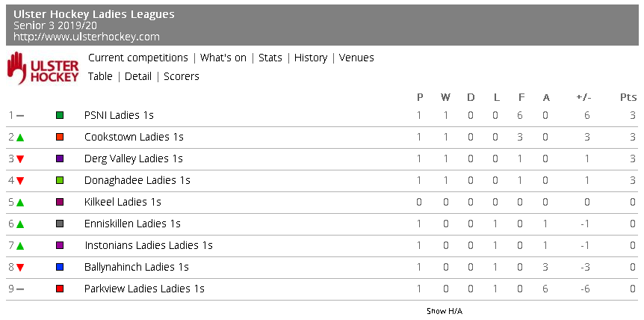This screenshot has height=320, width=644.
Task: Open the Venues section
Action: [356, 58]
